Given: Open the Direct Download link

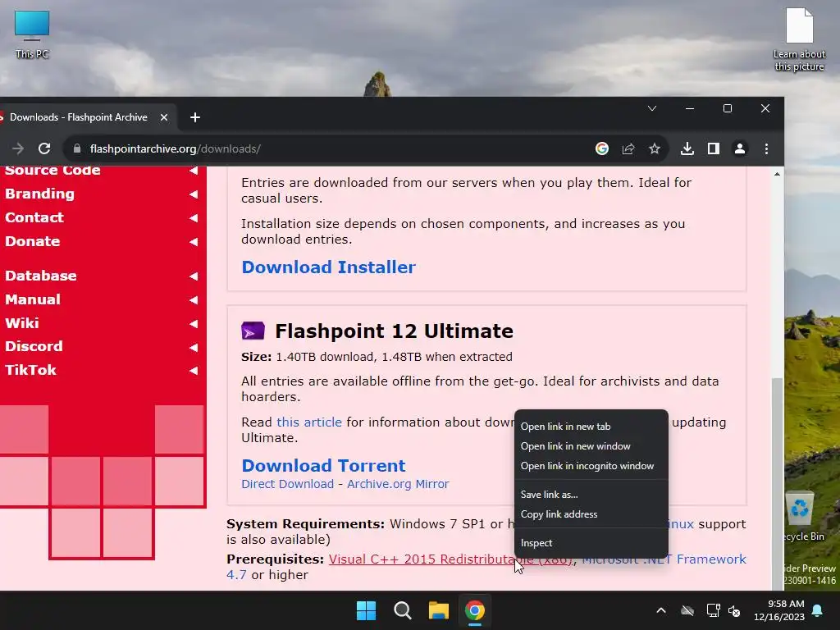Looking at the screenshot, I should coord(287,484).
